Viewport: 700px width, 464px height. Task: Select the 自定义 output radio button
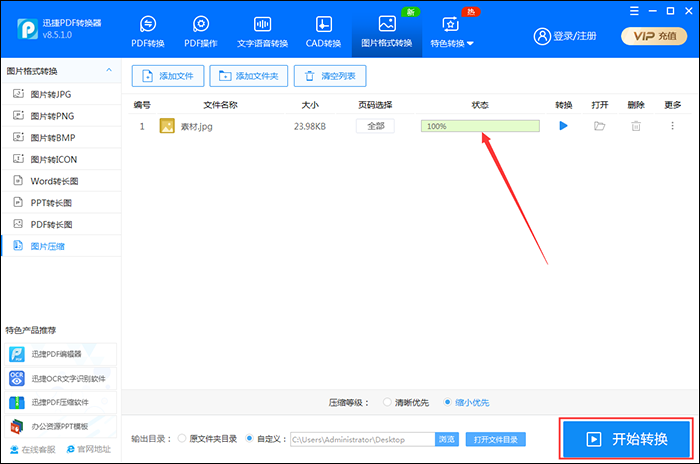250,439
